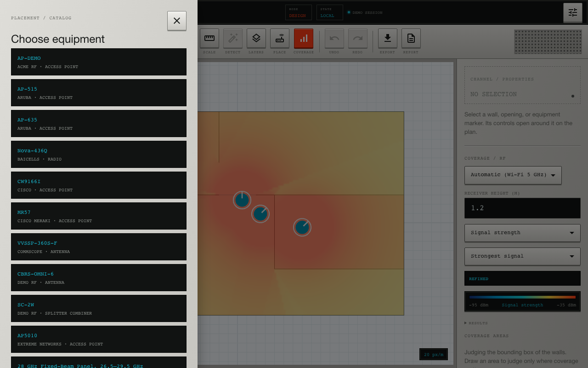
Task: Toggle the Coverage heatmap button
Action: [x=304, y=39]
